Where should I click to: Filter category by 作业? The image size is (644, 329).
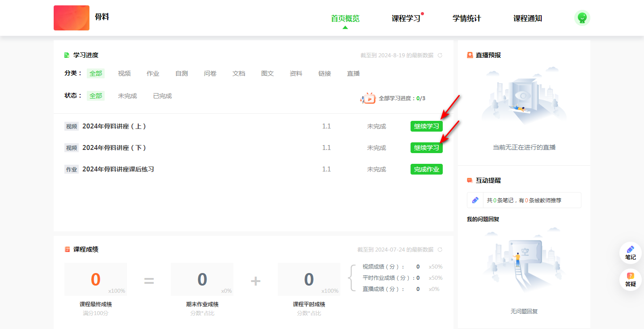point(153,73)
